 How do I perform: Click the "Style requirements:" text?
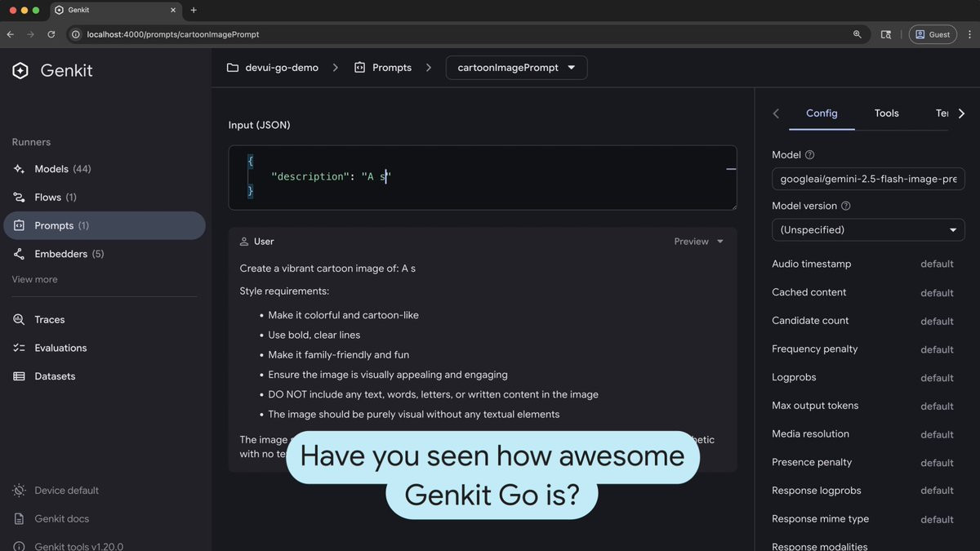click(284, 291)
